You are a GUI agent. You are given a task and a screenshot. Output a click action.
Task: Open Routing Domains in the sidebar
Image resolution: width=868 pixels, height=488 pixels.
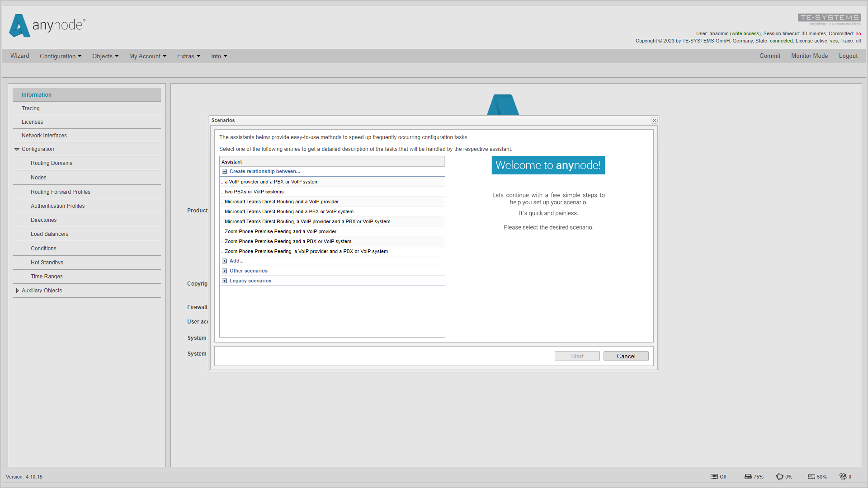87,163
